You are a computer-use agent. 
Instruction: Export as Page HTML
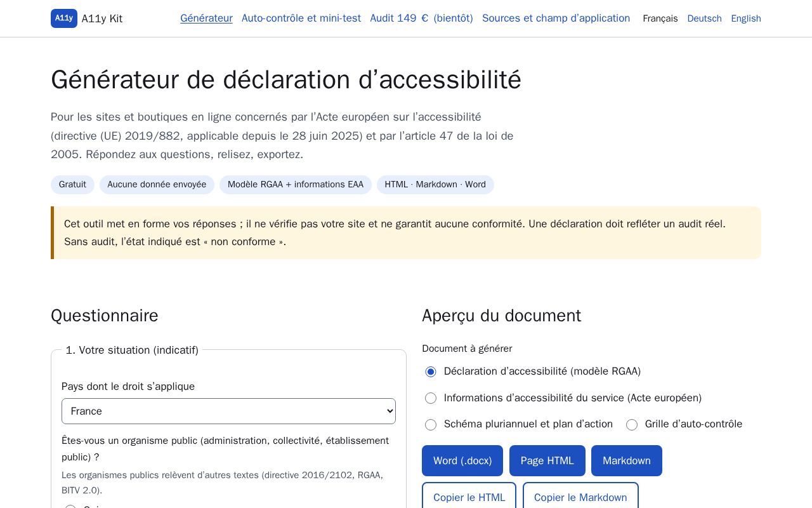coord(547,460)
